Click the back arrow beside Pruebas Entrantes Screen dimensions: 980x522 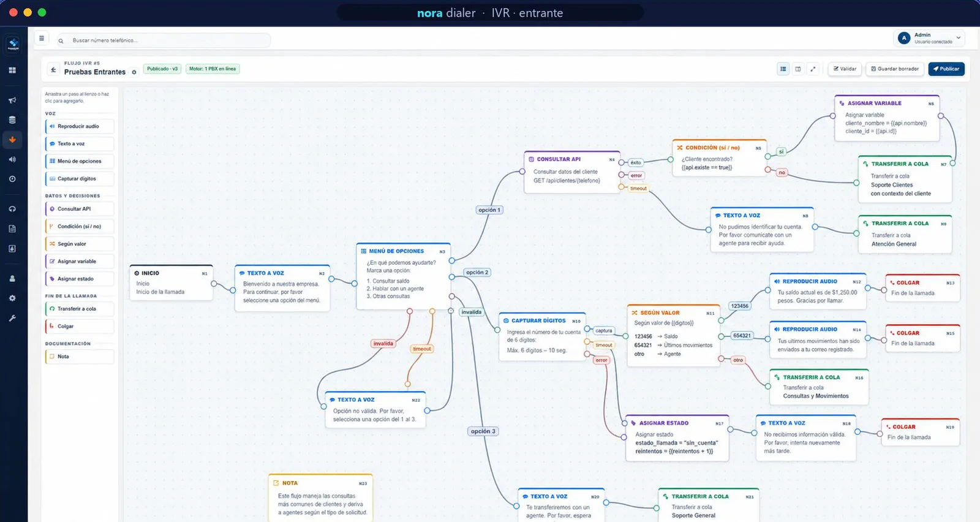53,70
